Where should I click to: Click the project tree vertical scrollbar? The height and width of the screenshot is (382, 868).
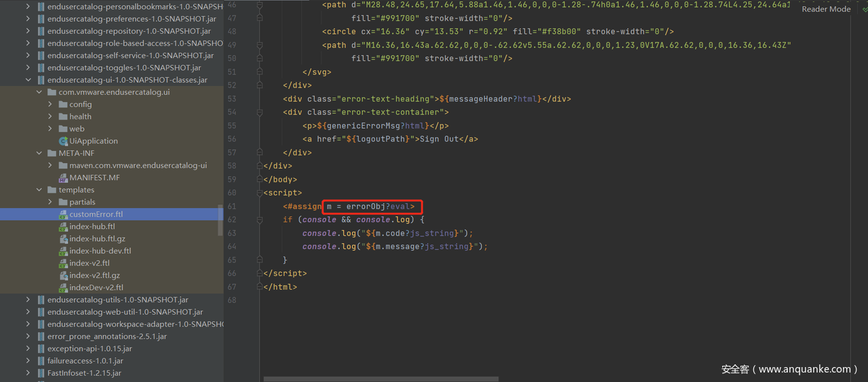coord(220,220)
